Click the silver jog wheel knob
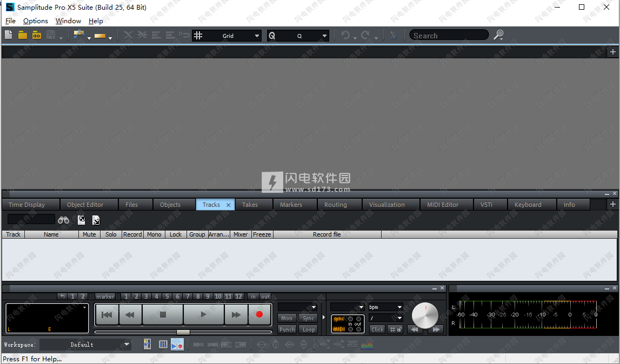620x364 pixels. coord(425,315)
